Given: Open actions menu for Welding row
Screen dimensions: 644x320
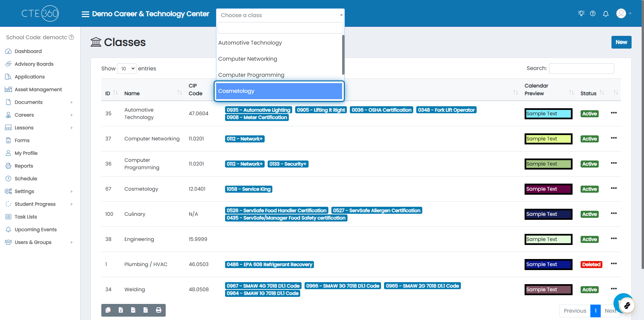Looking at the screenshot, I should (614, 289).
